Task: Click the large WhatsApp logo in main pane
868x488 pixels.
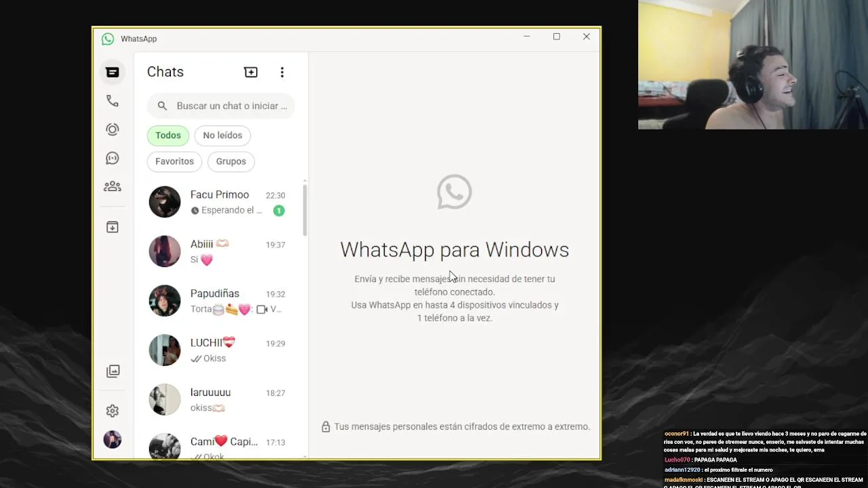Action: pyautogui.click(x=454, y=192)
